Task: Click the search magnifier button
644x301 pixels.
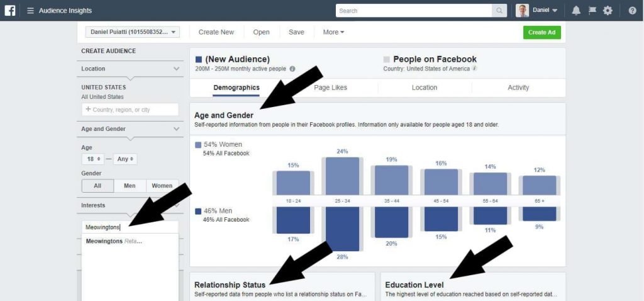Action: tap(499, 11)
